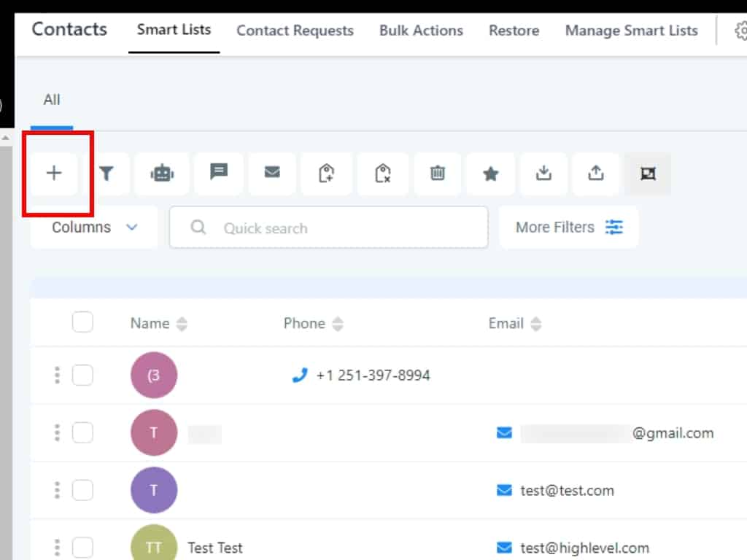Check the select-all header checkbox
Image resolution: width=747 pixels, height=560 pixels.
82,322
